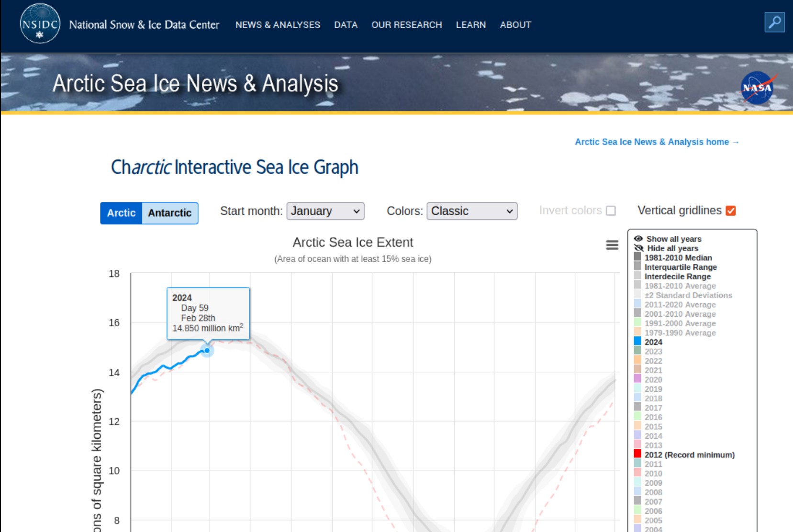Screen dimensions: 793x532
Task: Show the 1979-1990 Average series
Action: pos(680,333)
